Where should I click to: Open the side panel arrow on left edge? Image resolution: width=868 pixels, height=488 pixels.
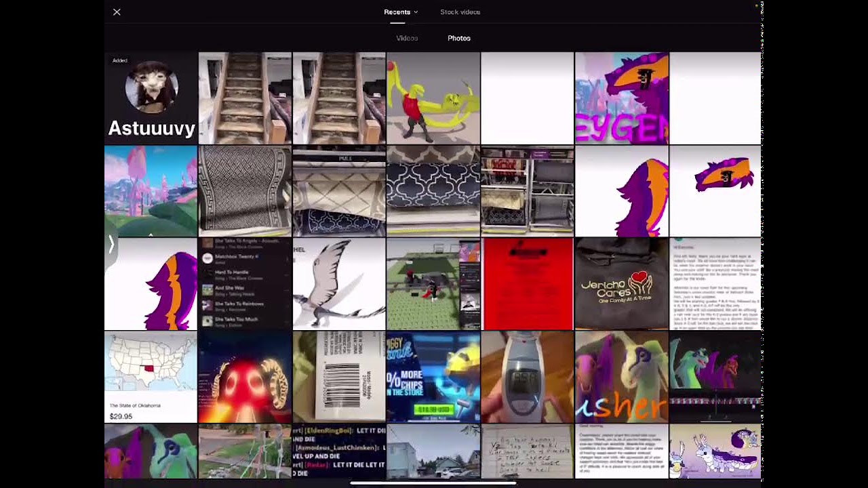pos(111,245)
